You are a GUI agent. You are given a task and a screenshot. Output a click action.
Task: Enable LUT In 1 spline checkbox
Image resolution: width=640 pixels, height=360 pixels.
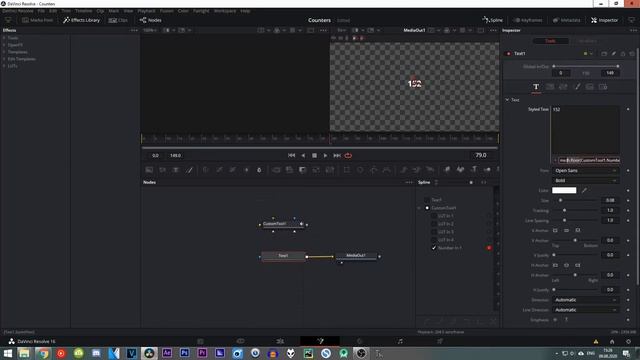433,216
